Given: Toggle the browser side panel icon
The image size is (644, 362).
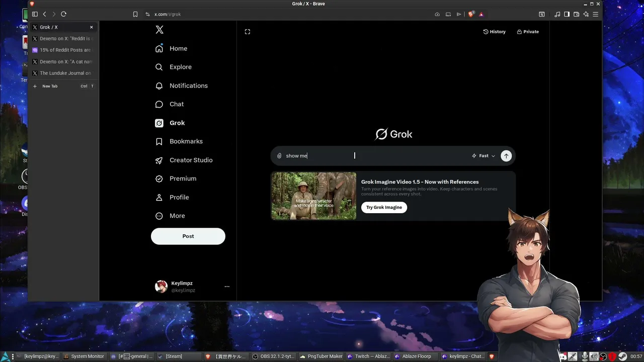Looking at the screenshot, I should click(567, 14).
